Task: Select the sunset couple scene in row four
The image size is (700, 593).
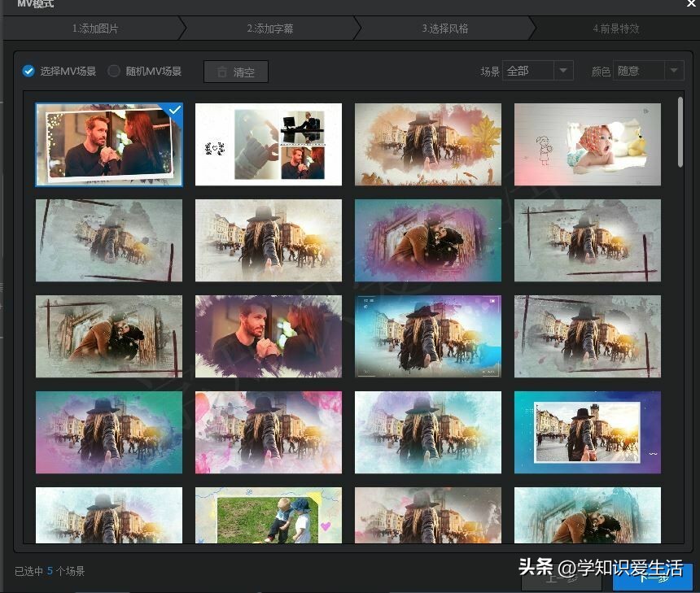Action: tap(587, 433)
